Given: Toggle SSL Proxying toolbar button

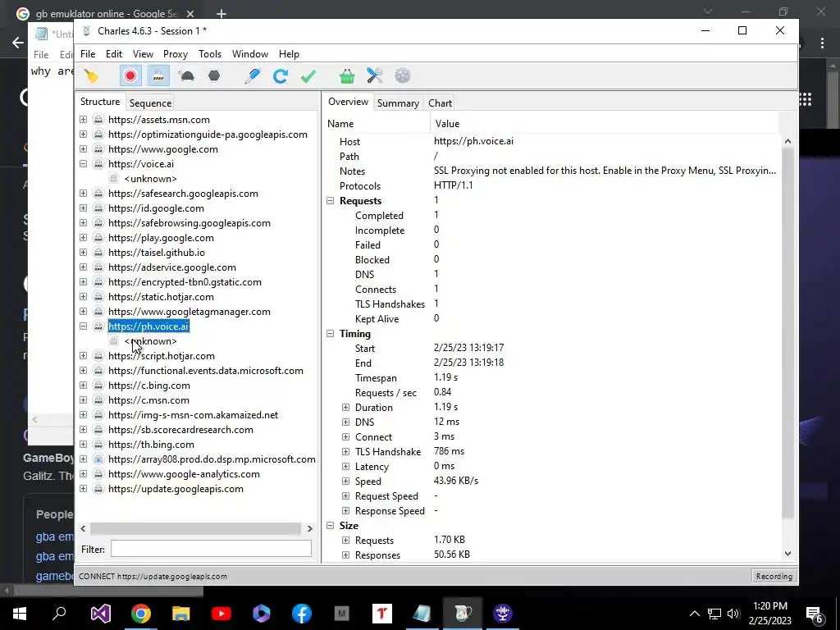Looking at the screenshot, I should point(158,76).
